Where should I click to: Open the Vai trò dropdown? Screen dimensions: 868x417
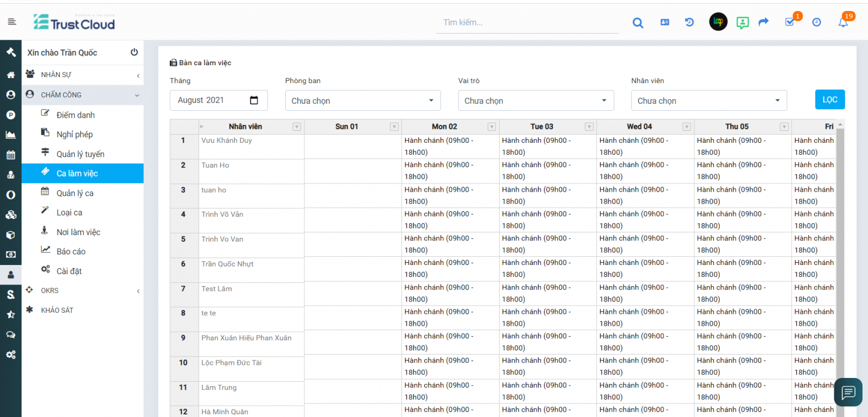tap(535, 100)
